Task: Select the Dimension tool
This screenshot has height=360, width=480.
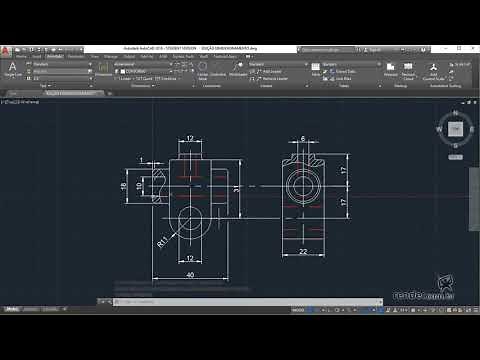Action: click(104, 69)
